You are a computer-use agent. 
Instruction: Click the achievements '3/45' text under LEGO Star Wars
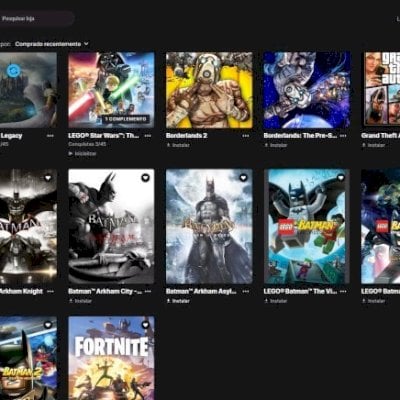[87, 144]
